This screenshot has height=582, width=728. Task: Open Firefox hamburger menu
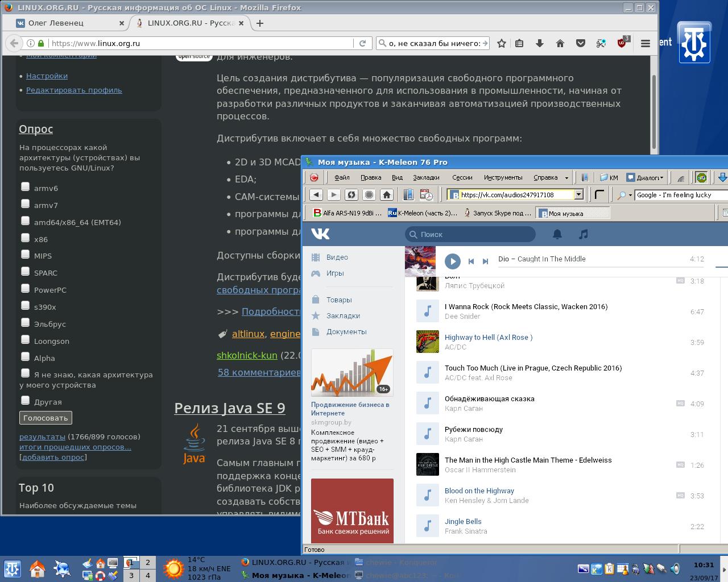pyautogui.click(x=646, y=43)
